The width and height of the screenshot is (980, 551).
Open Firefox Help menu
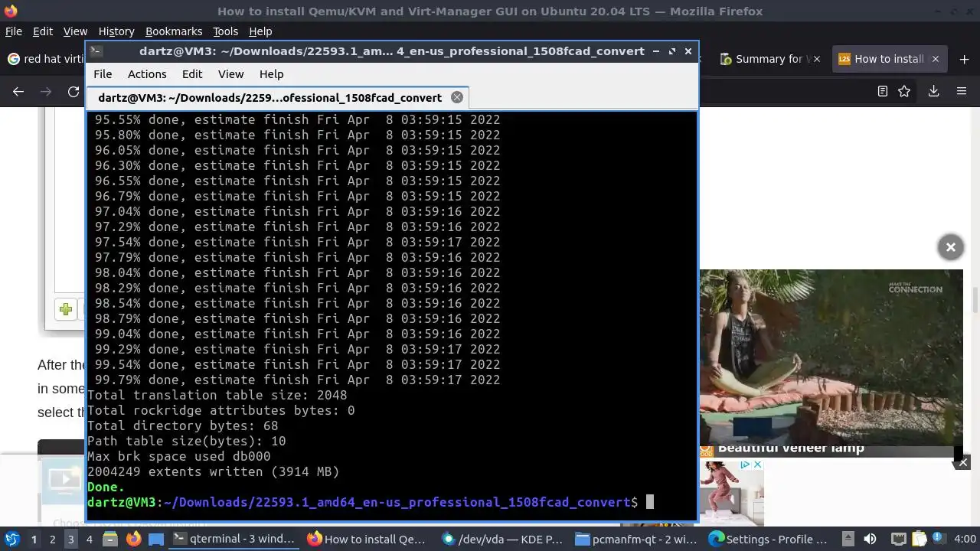coord(260,31)
